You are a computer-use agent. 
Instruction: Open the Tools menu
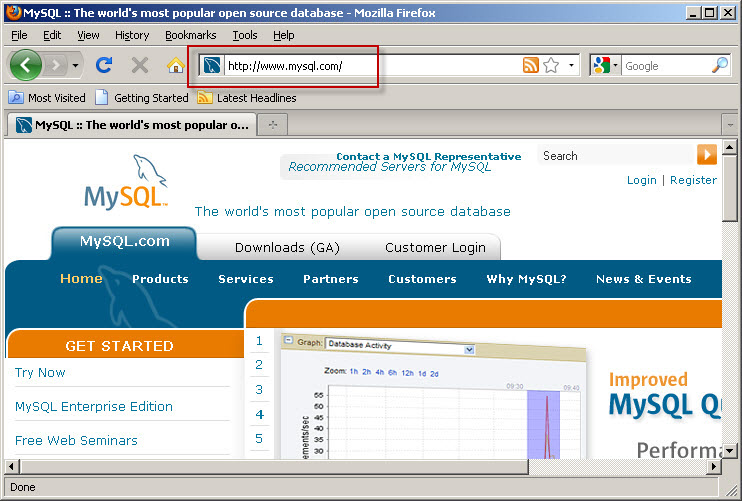point(245,35)
